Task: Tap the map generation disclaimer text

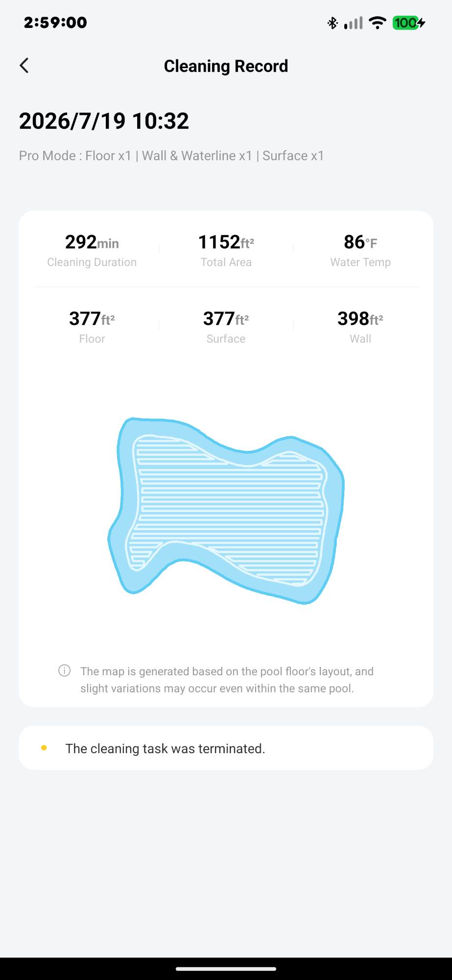Action: point(227,680)
